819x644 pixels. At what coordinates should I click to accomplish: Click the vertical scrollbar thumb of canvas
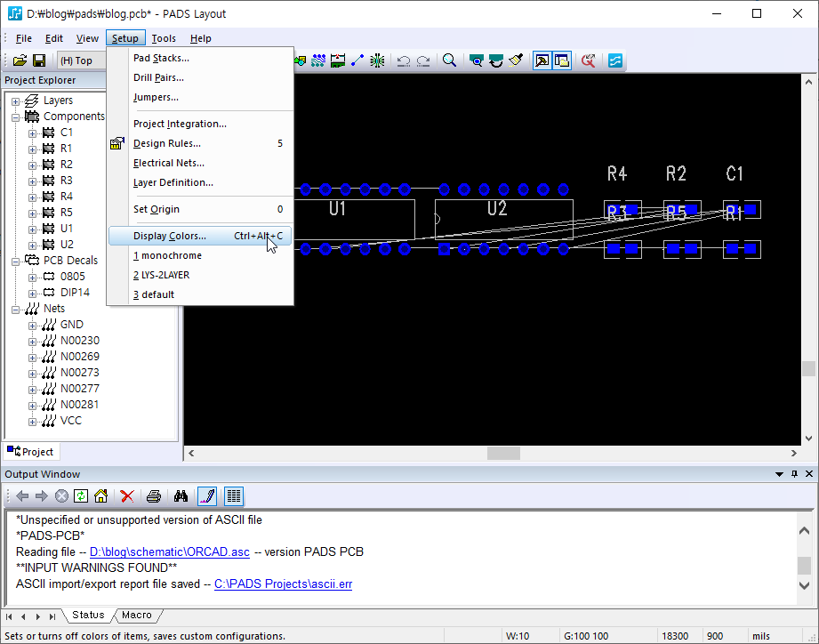808,369
